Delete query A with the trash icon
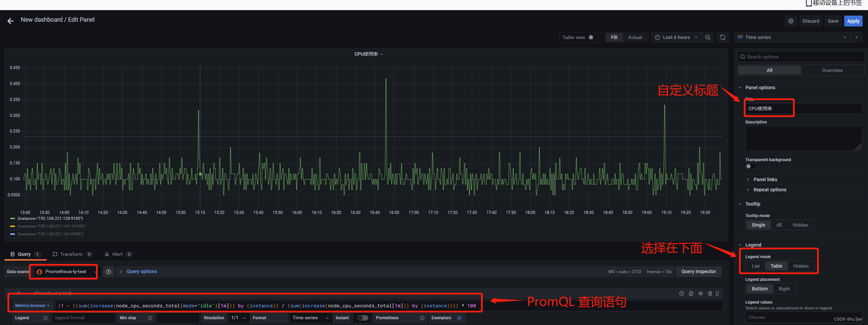Screen dimensions: 868x325 710,293
